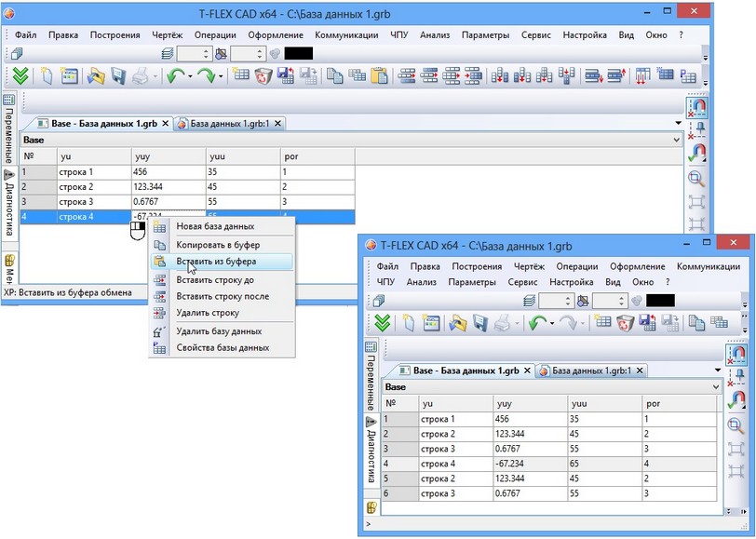The image size is (756, 539).
Task: Open the tab list arrow at the upper window's tab bar
Action: [679, 123]
